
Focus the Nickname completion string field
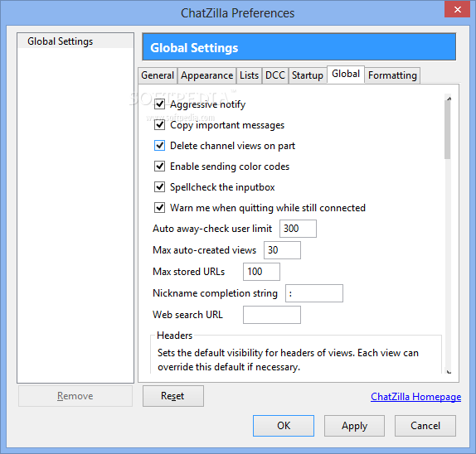click(314, 293)
